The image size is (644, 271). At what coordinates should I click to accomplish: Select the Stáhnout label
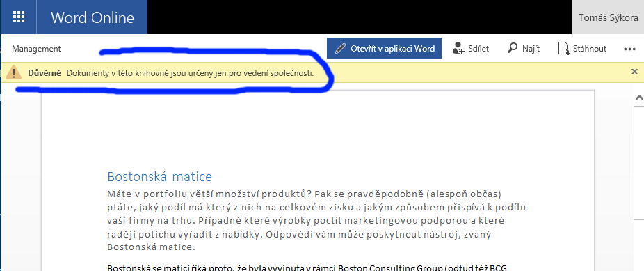[590, 49]
